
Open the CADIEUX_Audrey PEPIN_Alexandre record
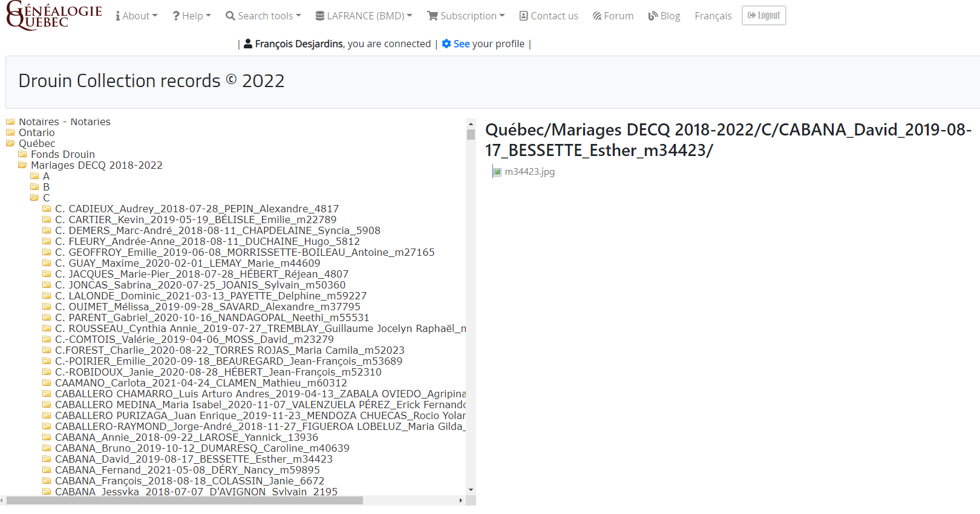[x=197, y=209]
